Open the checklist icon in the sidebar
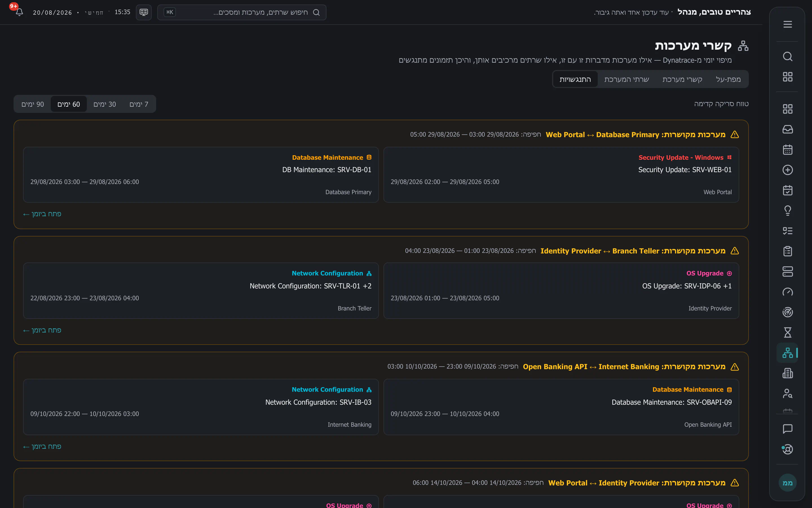 787,231
